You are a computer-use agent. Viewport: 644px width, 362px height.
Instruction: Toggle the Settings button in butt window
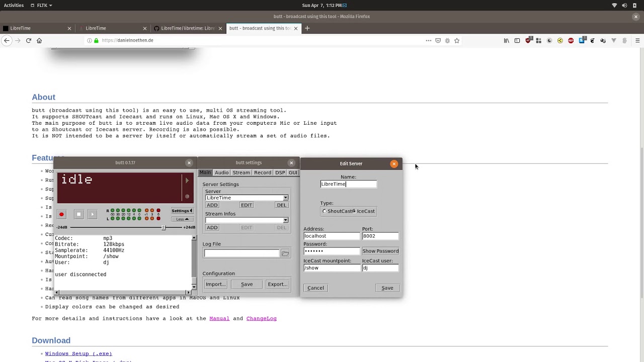click(182, 211)
